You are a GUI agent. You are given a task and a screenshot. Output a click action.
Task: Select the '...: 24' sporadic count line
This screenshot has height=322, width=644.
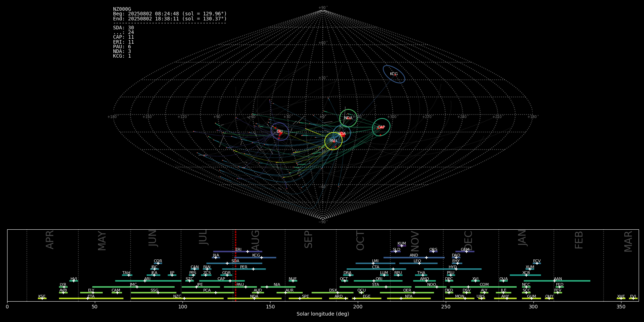click(123, 32)
